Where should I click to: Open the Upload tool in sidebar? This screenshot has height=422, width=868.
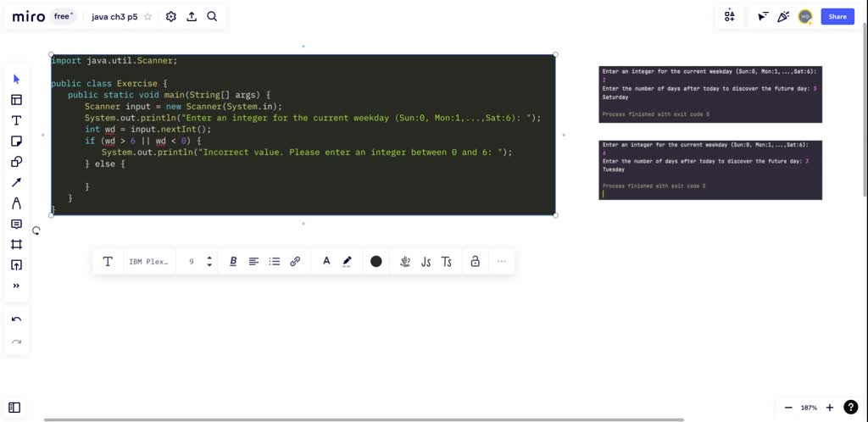pos(16,265)
